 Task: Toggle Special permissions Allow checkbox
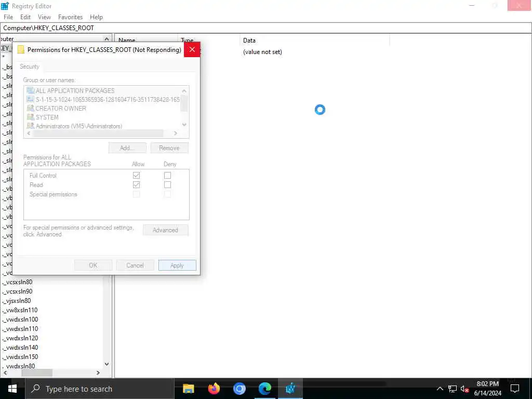click(x=137, y=194)
